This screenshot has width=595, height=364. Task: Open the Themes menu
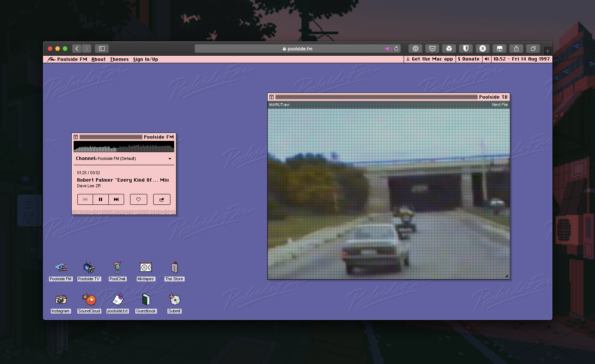(x=119, y=59)
